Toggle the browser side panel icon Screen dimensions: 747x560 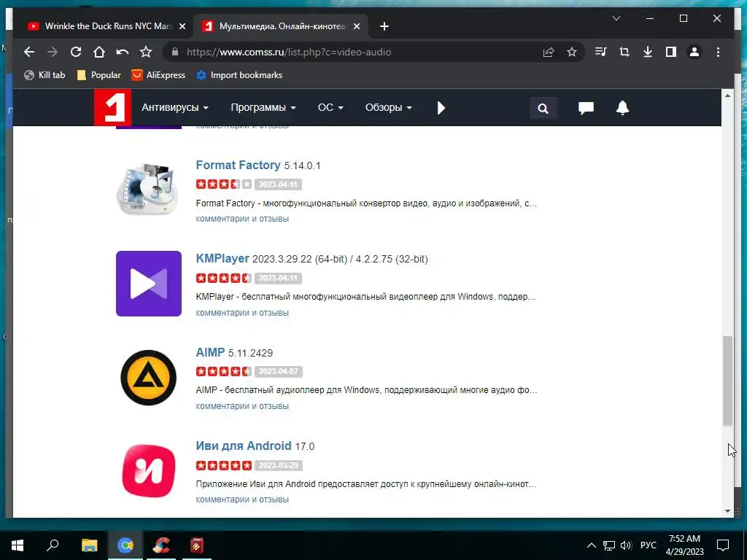point(671,52)
